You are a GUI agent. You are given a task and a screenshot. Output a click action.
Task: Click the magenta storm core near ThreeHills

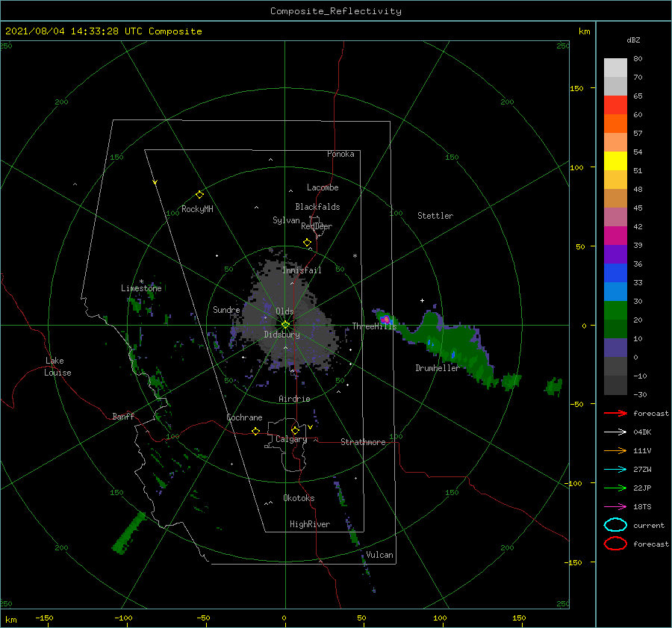click(386, 320)
